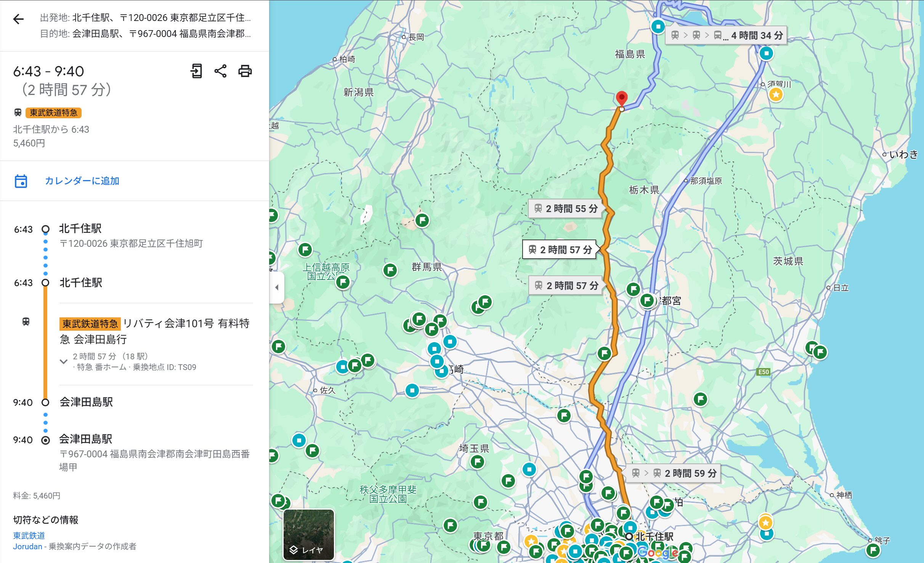This screenshot has height=563, width=924.
Task: Click the back arrow icon
Action: 18,19
